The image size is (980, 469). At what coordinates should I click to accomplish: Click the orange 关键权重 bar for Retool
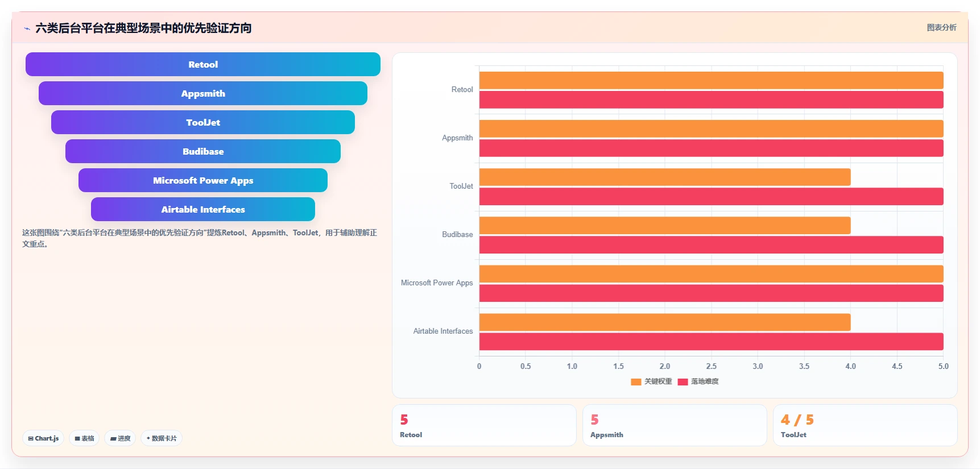click(711, 80)
